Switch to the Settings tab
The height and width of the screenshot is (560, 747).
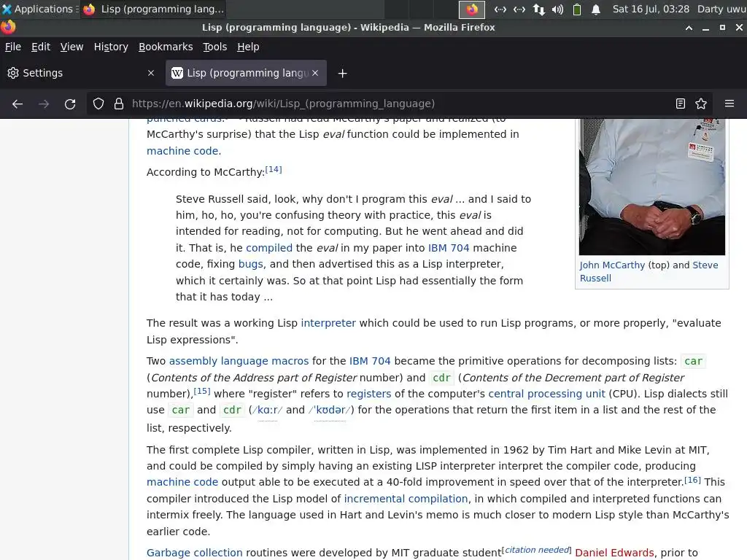pos(81,73)
